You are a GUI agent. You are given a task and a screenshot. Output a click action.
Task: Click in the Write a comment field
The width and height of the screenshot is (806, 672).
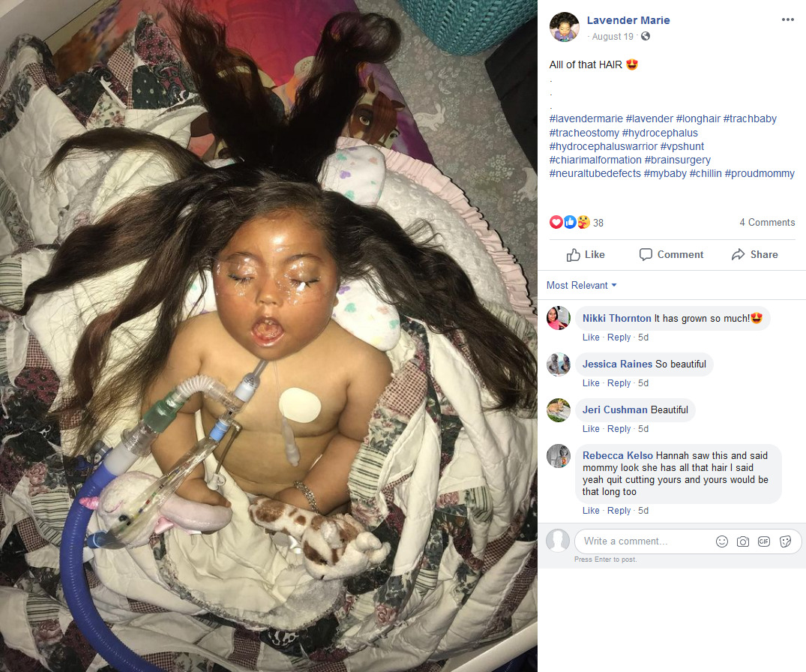click(643, 541)
